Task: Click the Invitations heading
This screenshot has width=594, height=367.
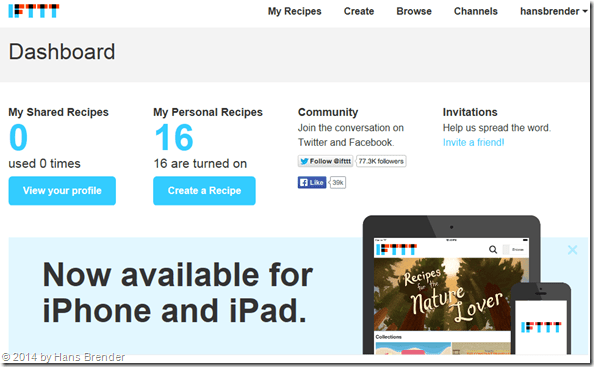Action: click(470, 112)
